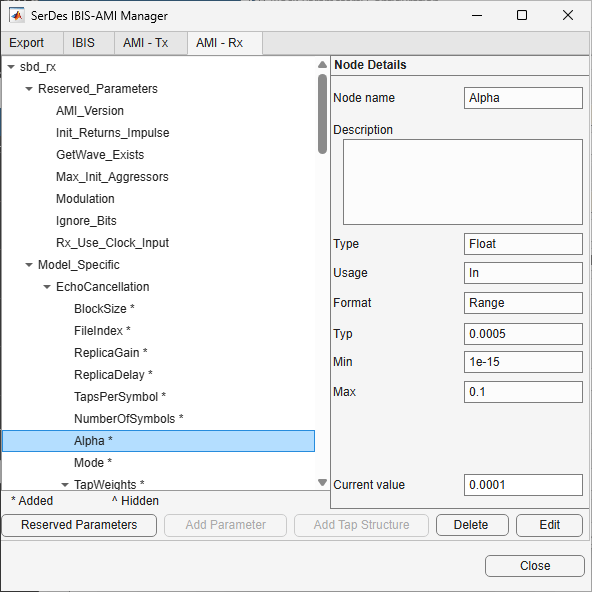This screenshot has width=592, height=592.
Task: Collapse the TapWeights node
Action: [65, 485]
